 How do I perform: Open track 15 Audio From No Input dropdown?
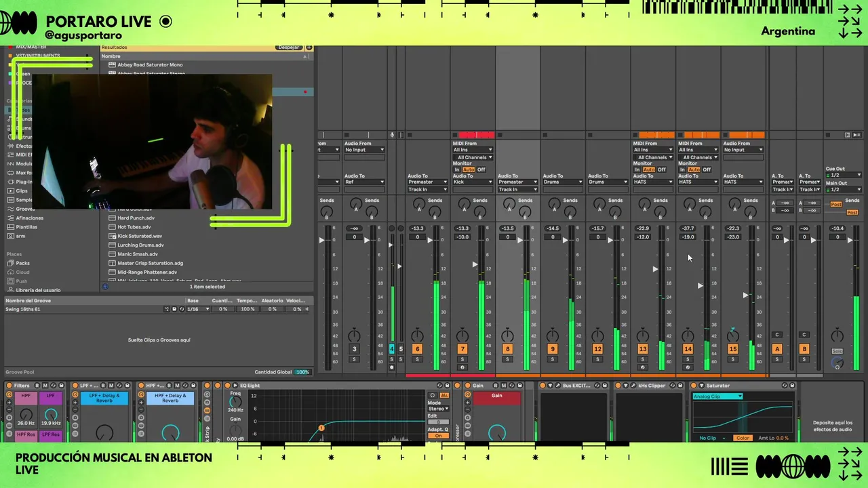point(743,150)
